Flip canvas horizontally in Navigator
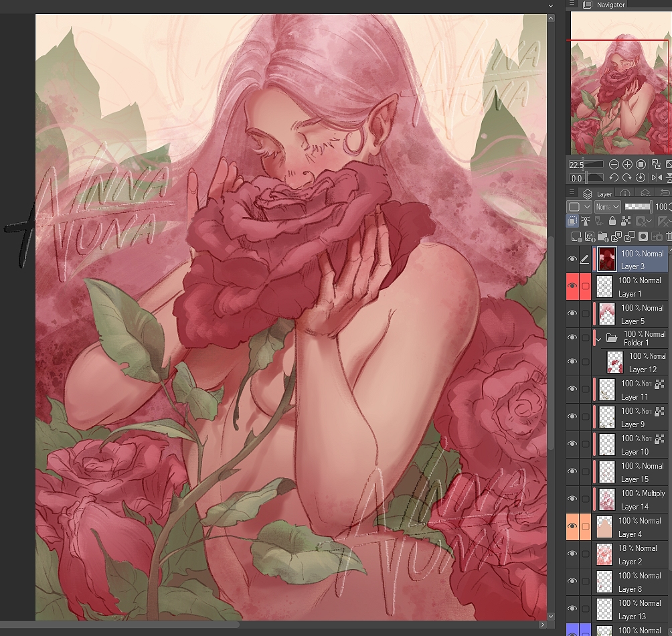 [x=656, y=178]
